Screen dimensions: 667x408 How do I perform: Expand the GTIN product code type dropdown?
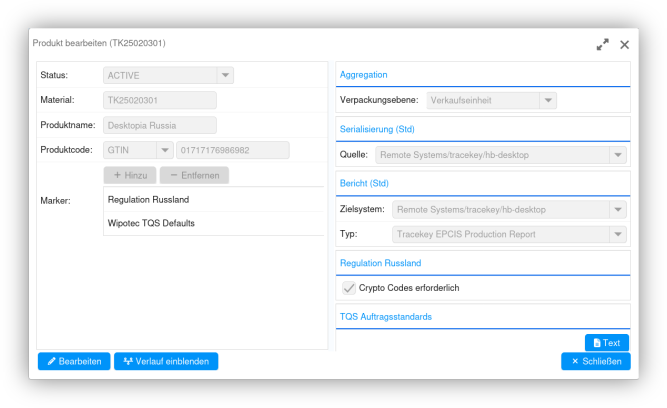pyautogui.click(x=165, y=150)
